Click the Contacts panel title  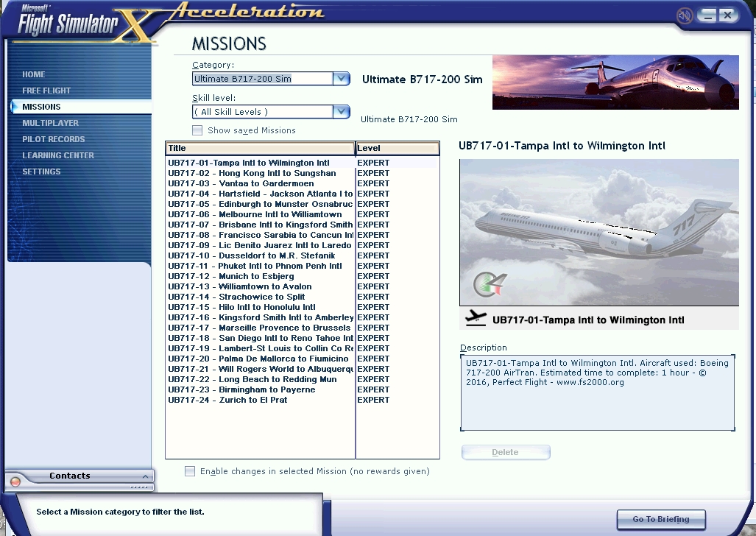pos(69,476)
